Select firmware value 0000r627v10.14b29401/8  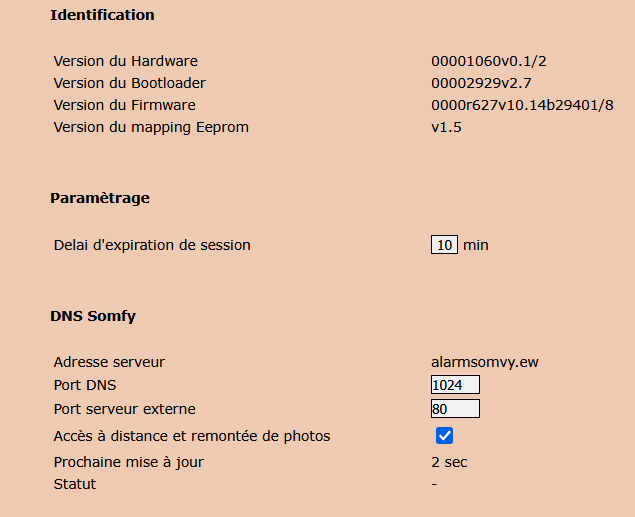coord(522,105)
